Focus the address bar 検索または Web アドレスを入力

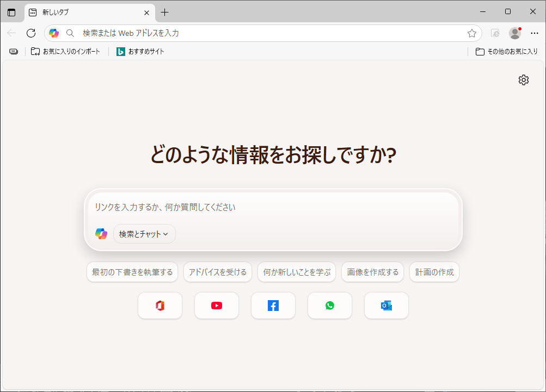pyautogui.click(x=263, y=33)
